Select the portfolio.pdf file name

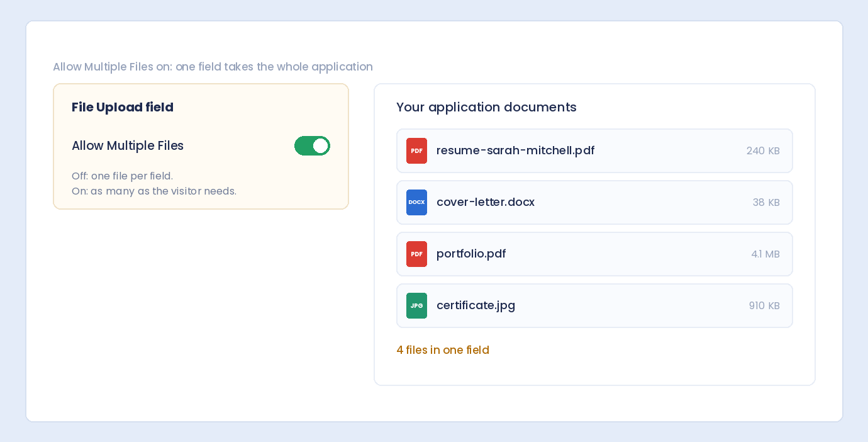click(x=471, y=254)
